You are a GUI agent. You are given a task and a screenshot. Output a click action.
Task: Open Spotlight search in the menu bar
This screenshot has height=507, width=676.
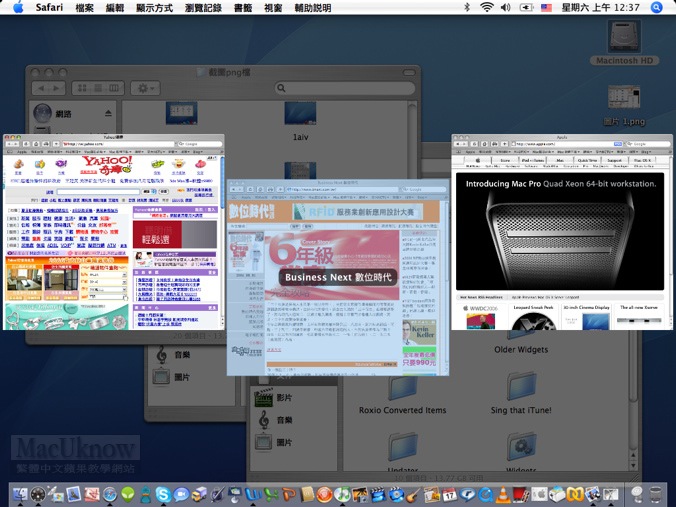657,7
